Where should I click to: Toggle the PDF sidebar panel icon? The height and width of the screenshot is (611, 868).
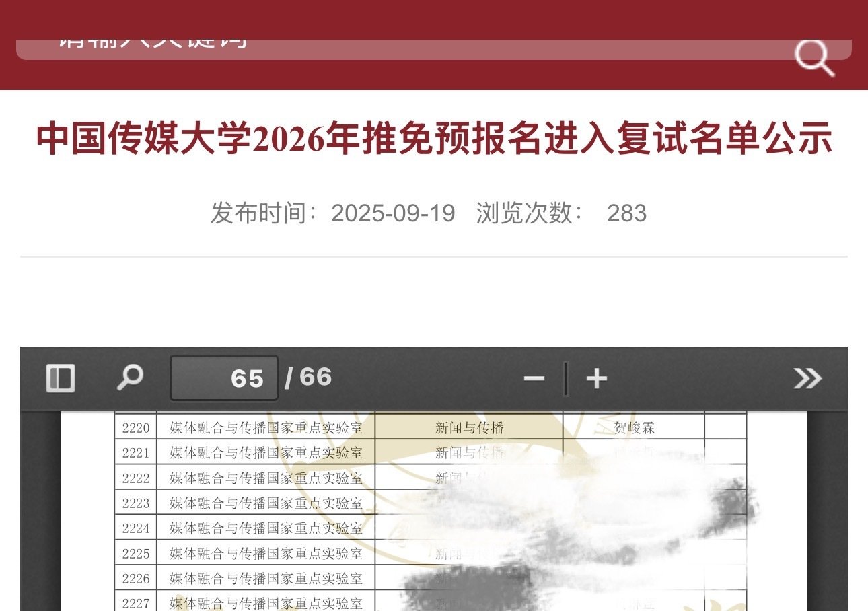tap(61, 378)
